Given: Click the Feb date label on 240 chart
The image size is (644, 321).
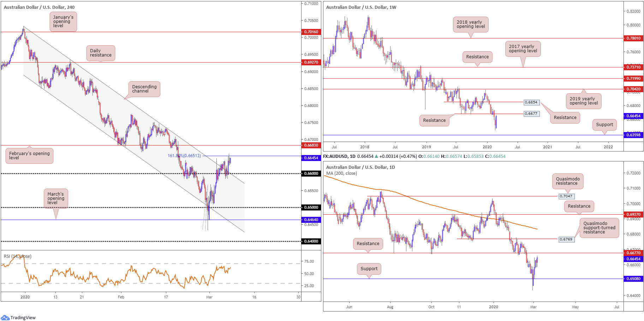Looking at the screenshot, I should pos(121,297).
